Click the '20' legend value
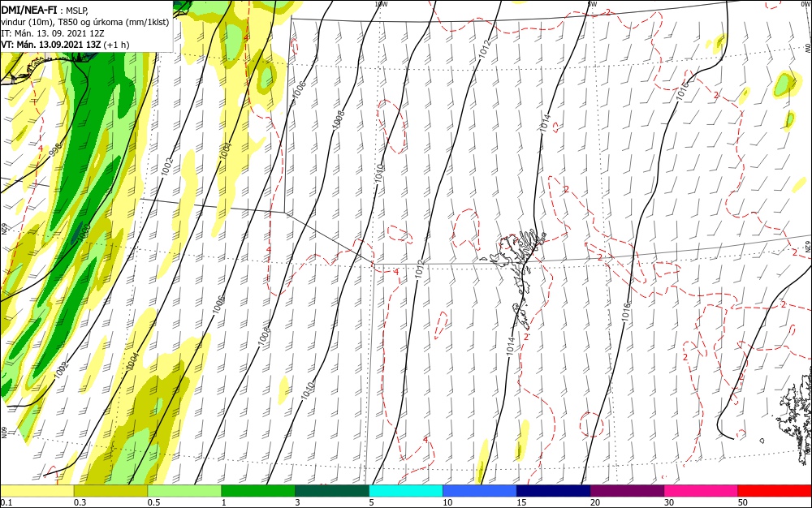 pos(595,502)
